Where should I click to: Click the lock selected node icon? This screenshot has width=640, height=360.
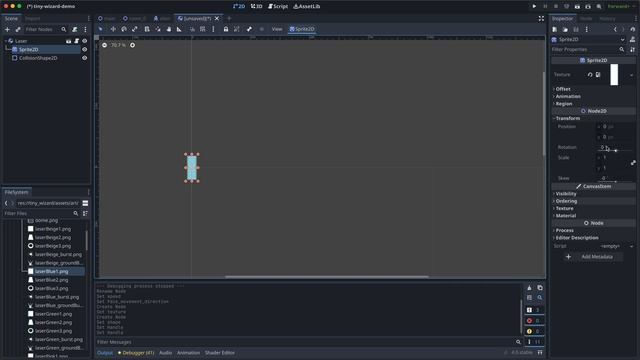click(x=226, y=29)
